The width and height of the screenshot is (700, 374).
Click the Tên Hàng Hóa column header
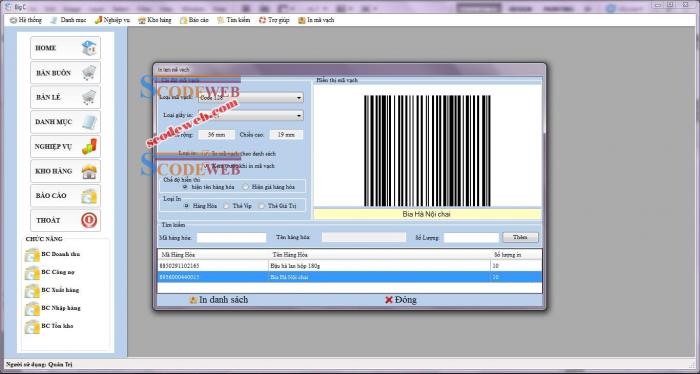pos(379,254)
